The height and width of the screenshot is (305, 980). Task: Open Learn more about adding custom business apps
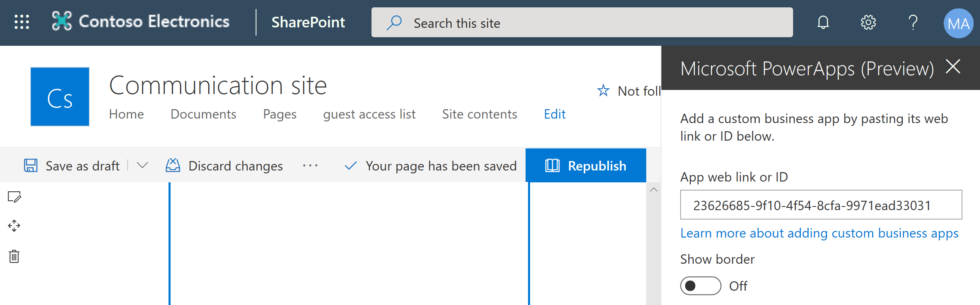pos(819,233)
